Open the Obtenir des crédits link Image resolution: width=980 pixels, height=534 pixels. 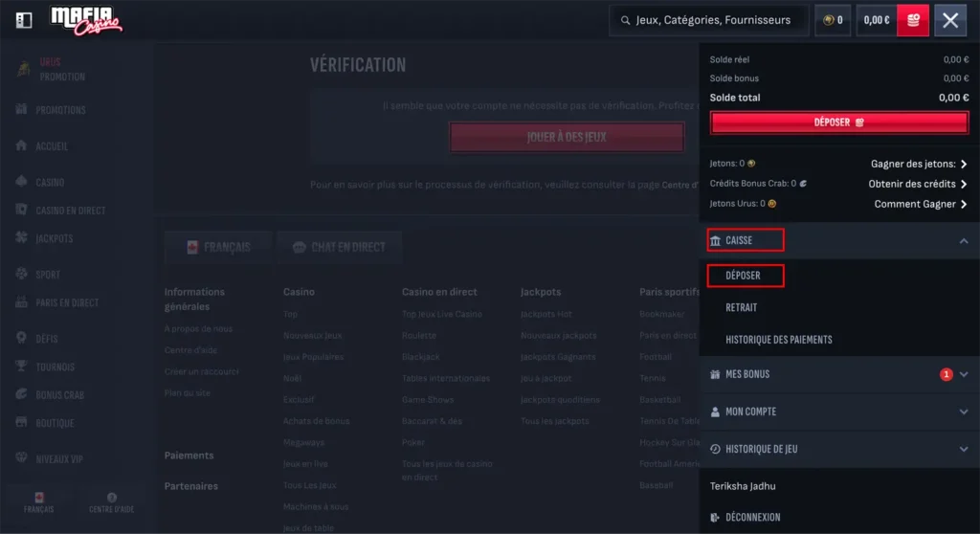[918, 184]
